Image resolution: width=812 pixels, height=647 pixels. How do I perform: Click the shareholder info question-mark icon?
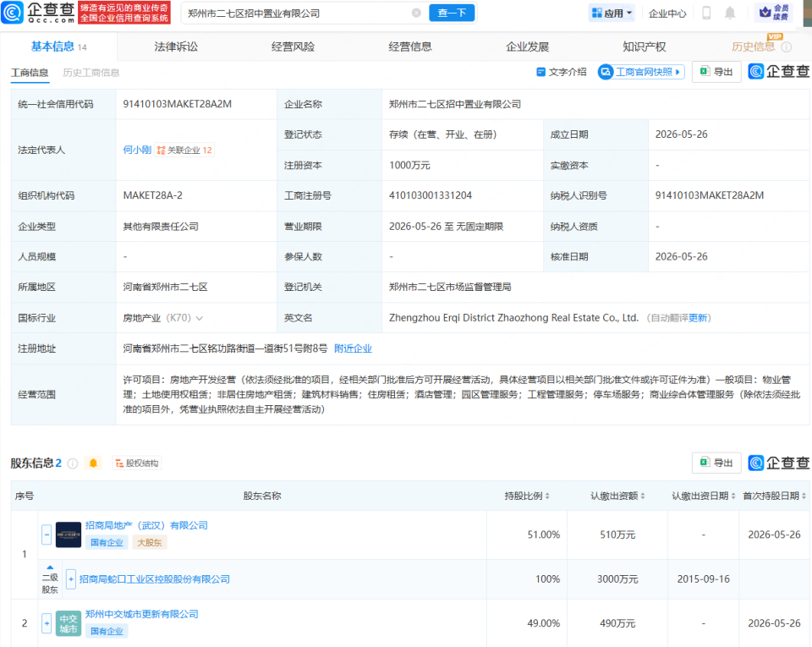pos(73,463)
